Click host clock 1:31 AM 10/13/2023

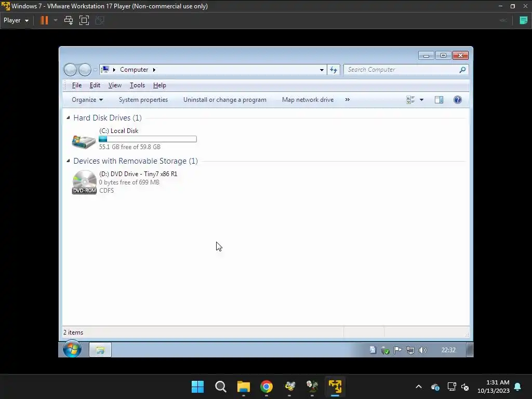point(493,387)
